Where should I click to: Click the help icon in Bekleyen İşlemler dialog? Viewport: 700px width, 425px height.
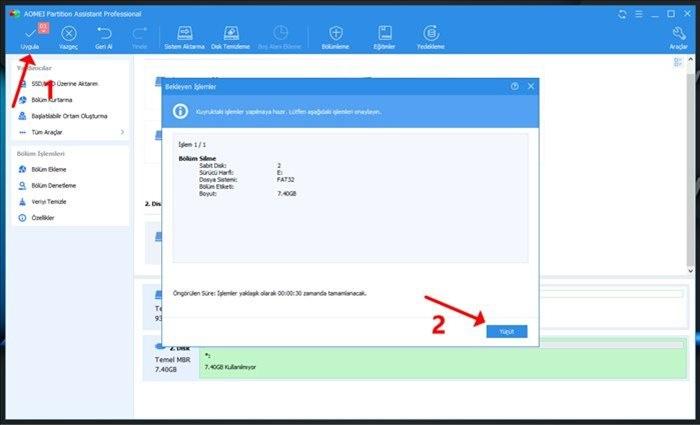[515, 87]
